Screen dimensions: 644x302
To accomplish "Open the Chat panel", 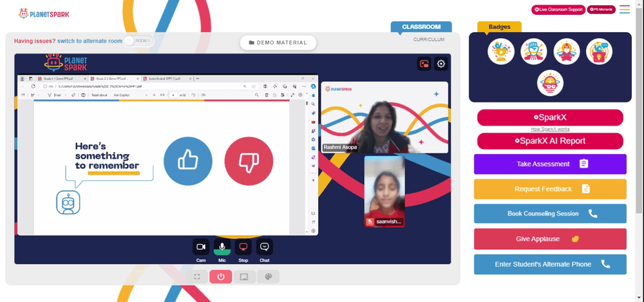I will [x=265, y=247].
